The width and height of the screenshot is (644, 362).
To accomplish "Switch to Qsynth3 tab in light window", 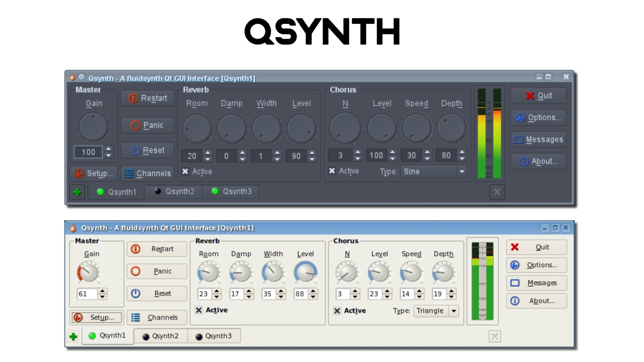I will click(214, 336).
